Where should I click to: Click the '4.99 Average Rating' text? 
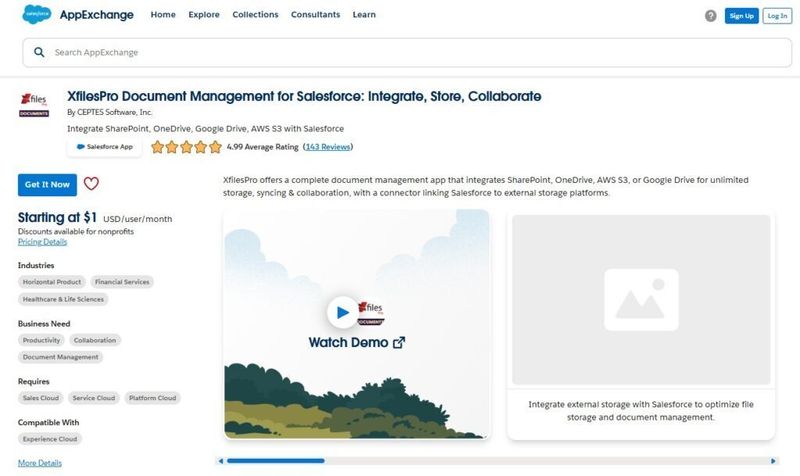tap(262, 147)
